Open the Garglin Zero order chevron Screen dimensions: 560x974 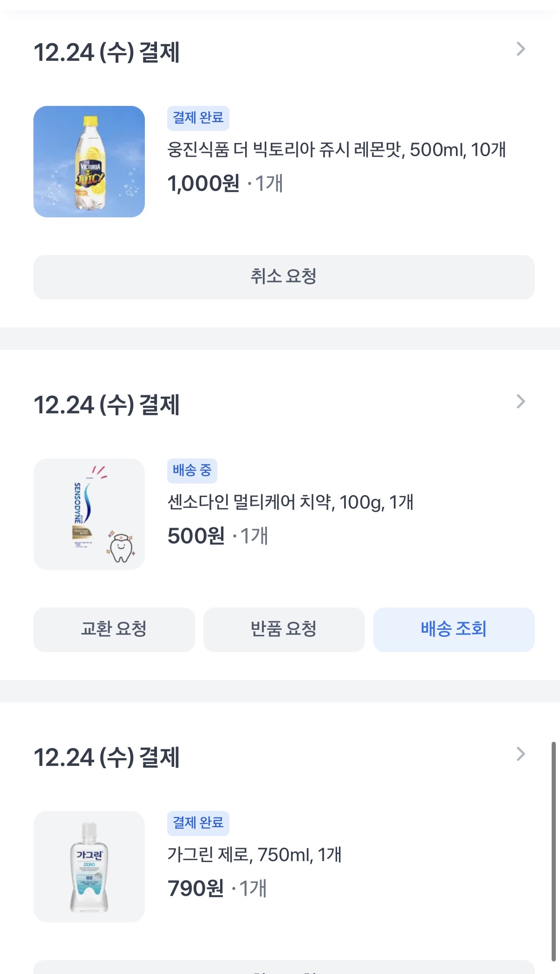521,754
